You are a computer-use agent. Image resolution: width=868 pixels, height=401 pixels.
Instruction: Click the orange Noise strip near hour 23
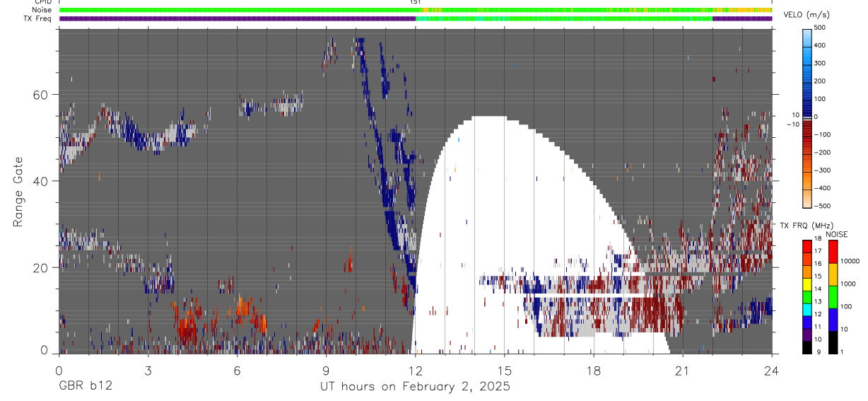click(742, 10)
